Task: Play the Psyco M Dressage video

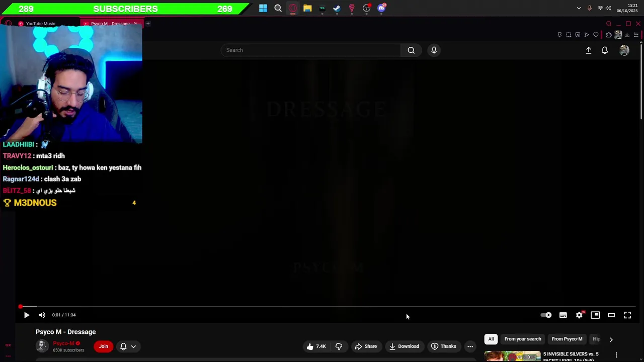Action: (27, 315)
